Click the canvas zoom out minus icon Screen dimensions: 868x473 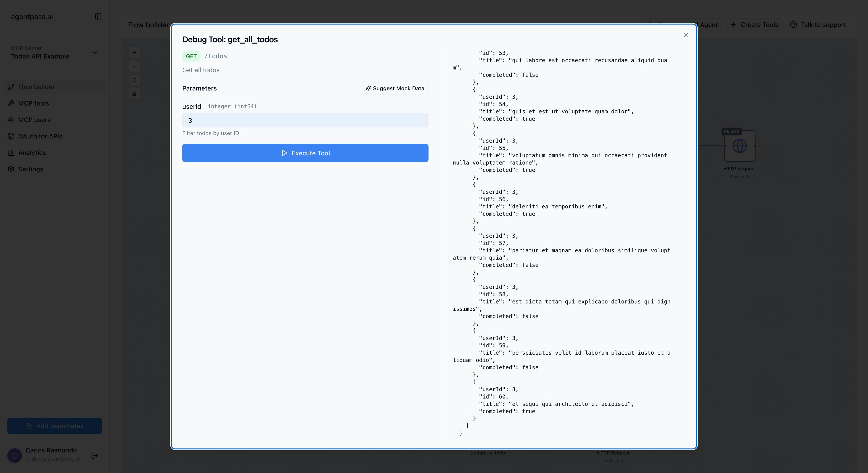134,66
